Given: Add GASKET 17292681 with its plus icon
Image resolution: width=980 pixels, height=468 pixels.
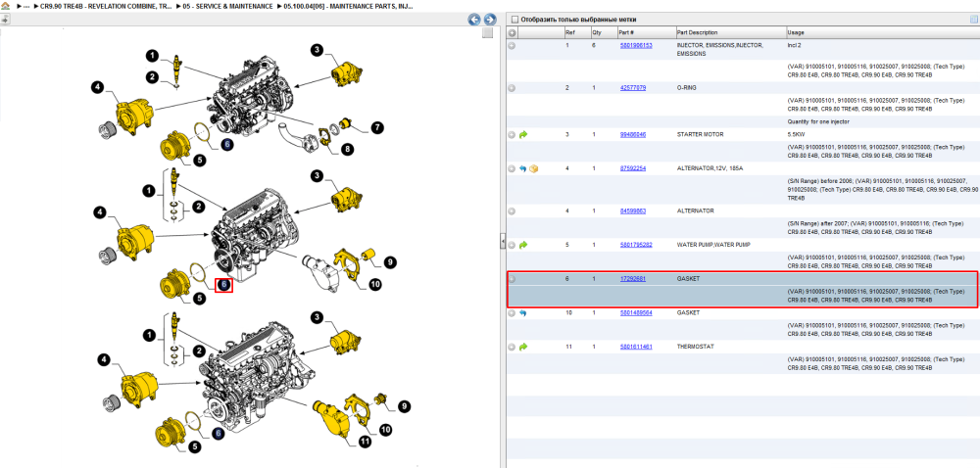Looking at the screenshot, I should (x=512, y=279).
